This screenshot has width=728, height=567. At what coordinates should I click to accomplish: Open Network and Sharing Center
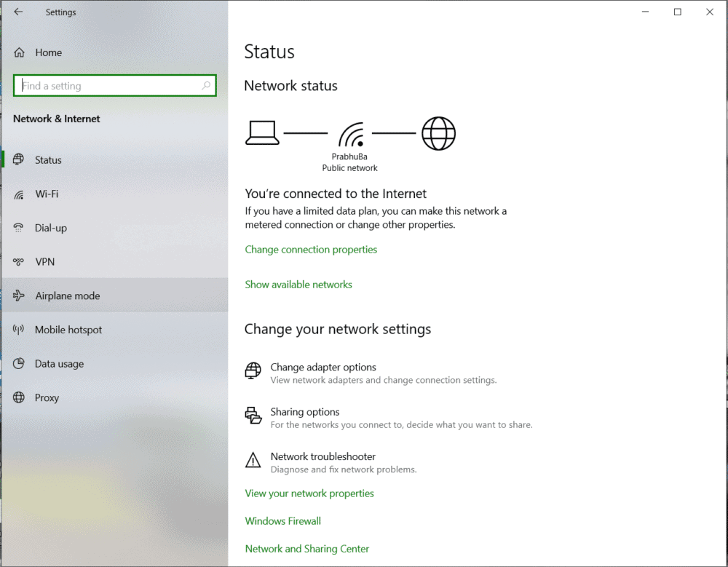pyautogui.click(x=306, y=548)
